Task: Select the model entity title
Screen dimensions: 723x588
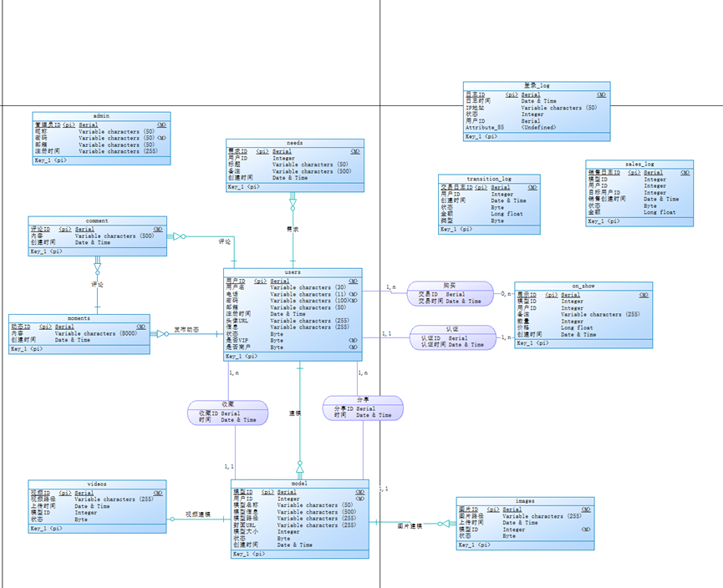Action: 299,484
